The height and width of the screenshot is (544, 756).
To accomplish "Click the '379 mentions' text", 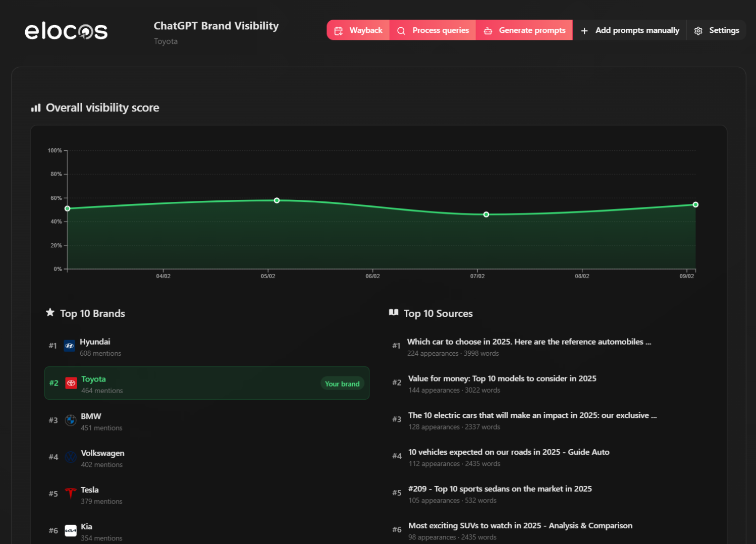I will (101, 502).
